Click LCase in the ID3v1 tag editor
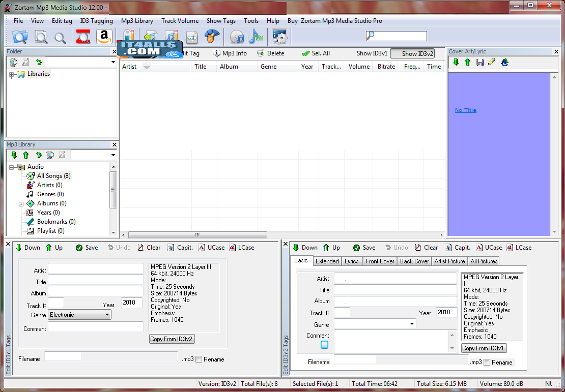 tap(242, 248)
